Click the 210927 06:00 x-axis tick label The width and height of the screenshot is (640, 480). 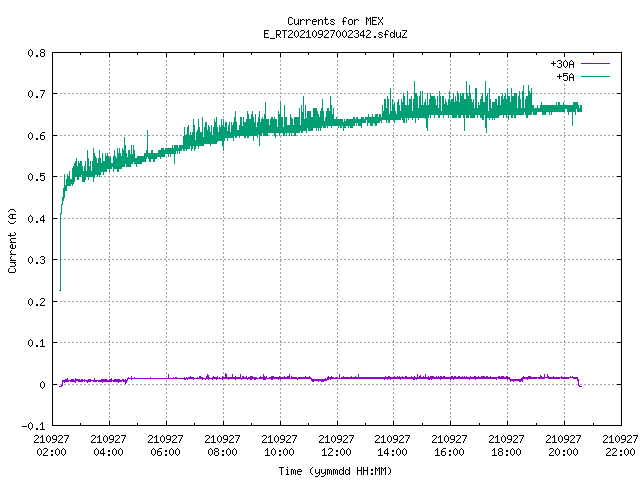pyautogui.click(x=165, y=445)
